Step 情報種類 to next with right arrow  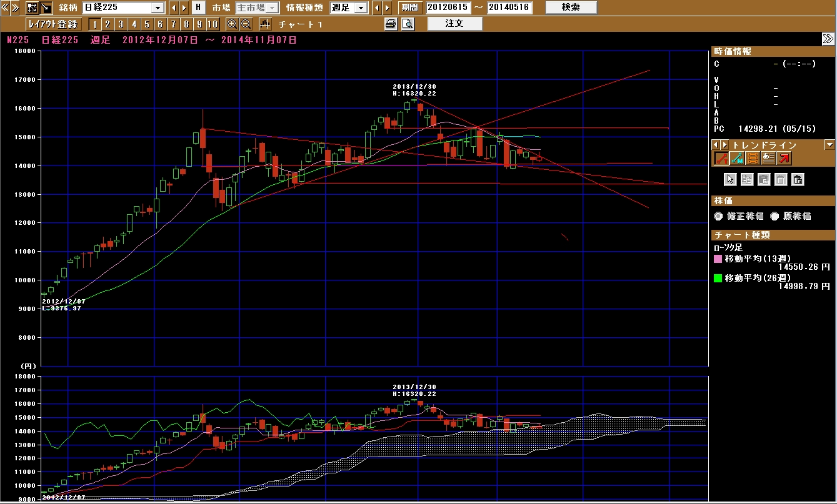coord(387,7)
